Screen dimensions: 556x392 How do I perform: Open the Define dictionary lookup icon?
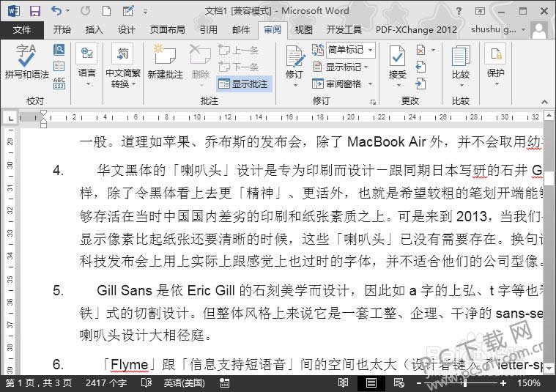(59, 50)
